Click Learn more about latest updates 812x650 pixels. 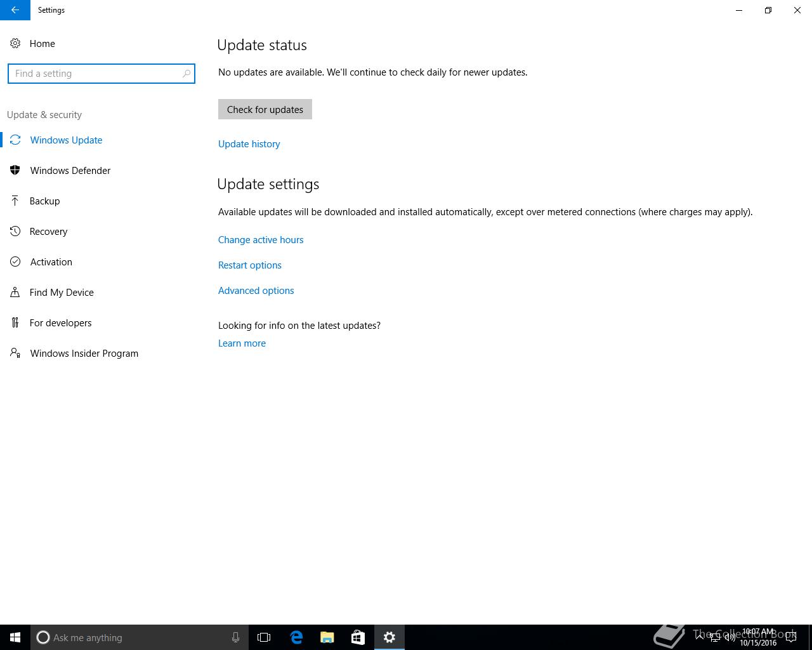[x=242, y=343]
